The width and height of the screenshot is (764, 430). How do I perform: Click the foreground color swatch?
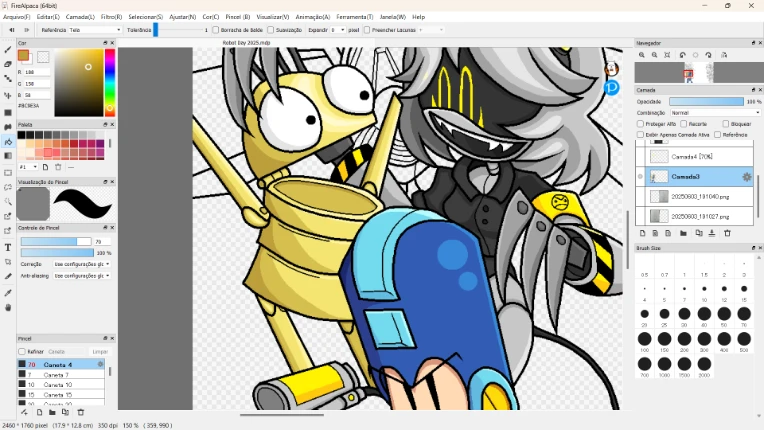pyautogui.click(x=23, y=55)
